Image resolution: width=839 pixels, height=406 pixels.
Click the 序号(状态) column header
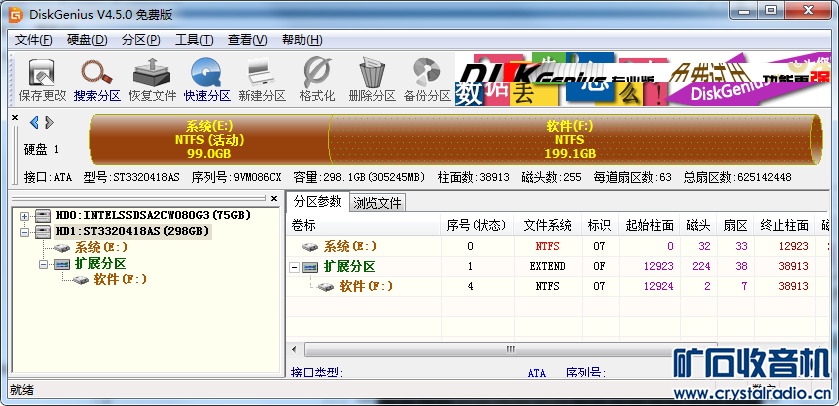click(x=477, y=226)
